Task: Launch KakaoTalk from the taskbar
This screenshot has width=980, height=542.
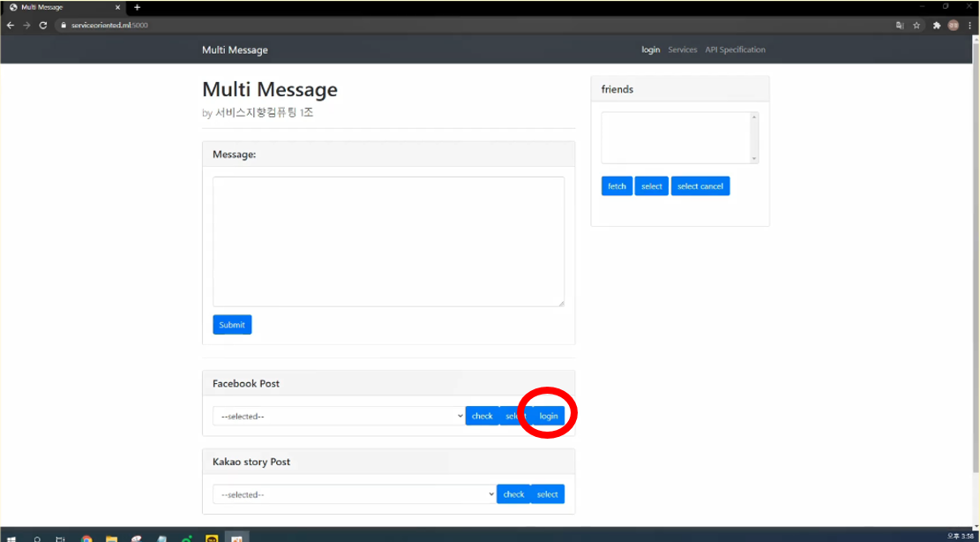Action: tap(210, 537)
